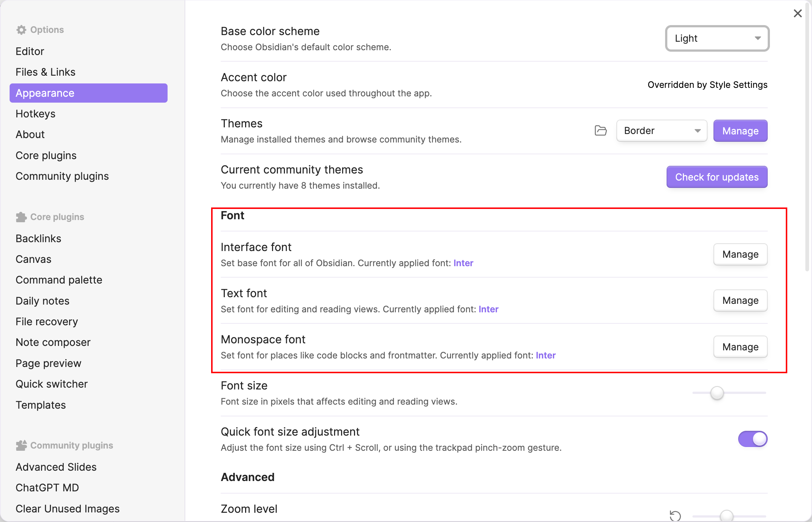Manage the interface font
Image resolution: width=812 pixels, height=522 pixels.
[740, 254]
